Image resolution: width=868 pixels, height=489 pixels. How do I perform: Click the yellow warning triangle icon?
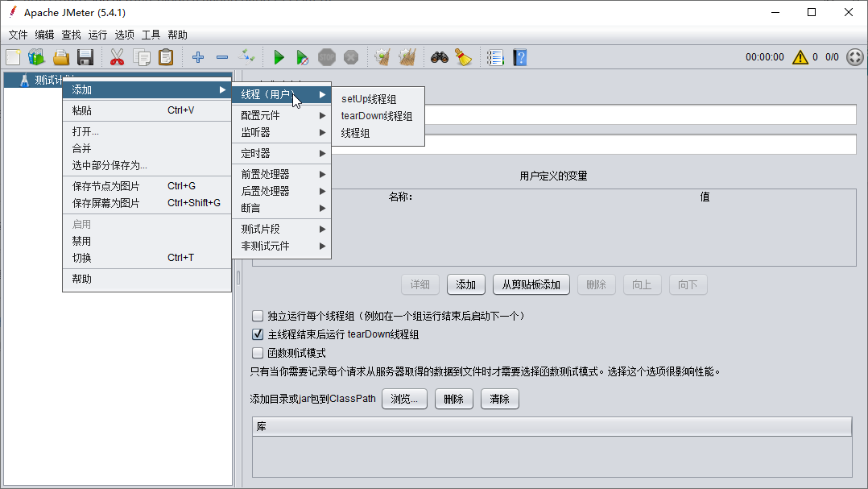(800, 57)
